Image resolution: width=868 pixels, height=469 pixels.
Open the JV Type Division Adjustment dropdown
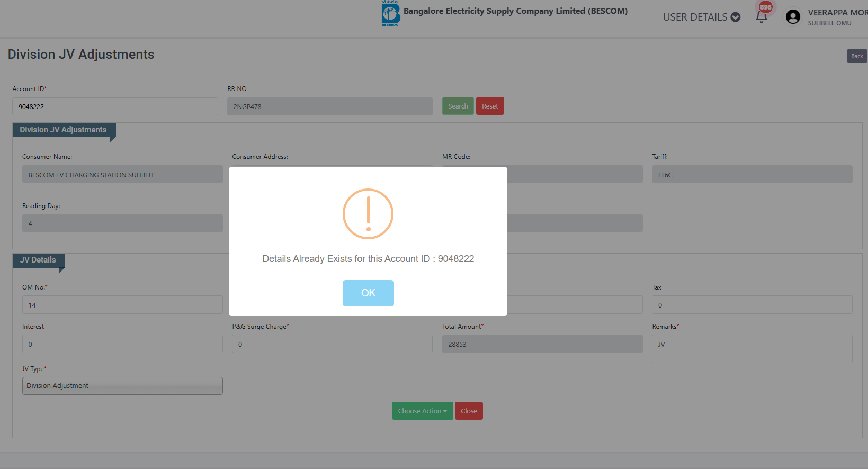[x=122, y=386]
